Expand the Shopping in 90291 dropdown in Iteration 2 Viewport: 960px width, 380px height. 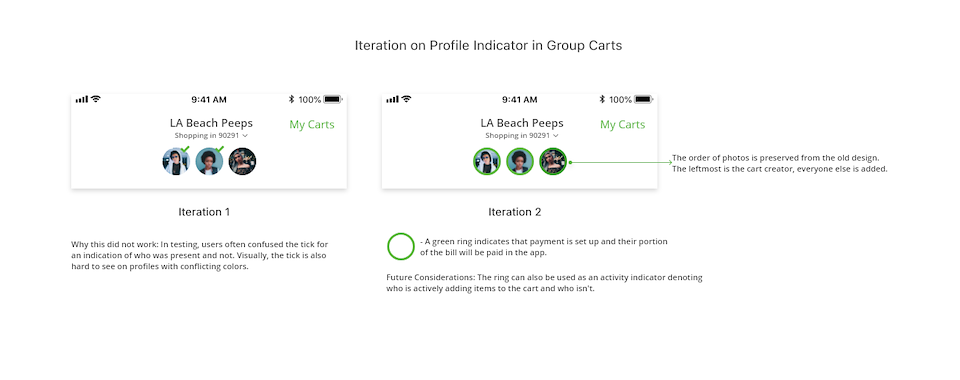coord(522,136)
